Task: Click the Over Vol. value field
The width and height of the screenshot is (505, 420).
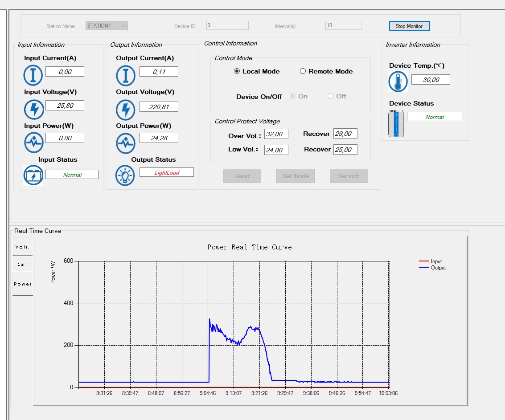Action: tap(276, 134)
